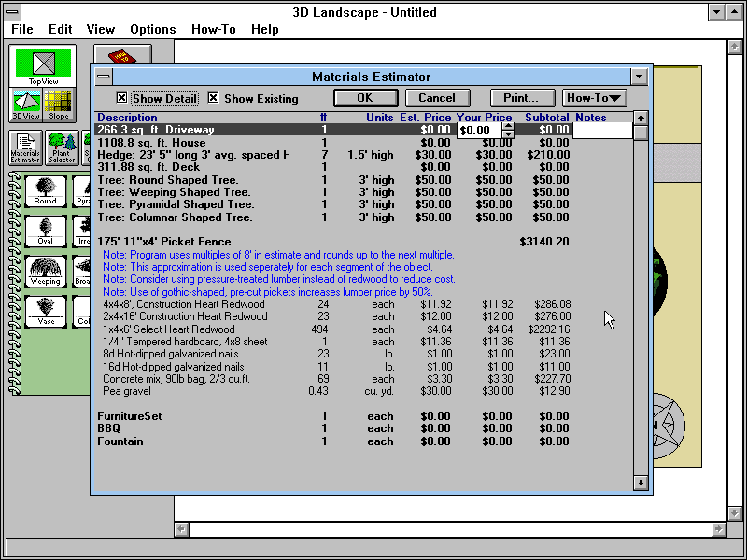The height and width of the screenshot is (560, 747).
Task: Expand the How-To dropdown button
Action: [594, 98]
